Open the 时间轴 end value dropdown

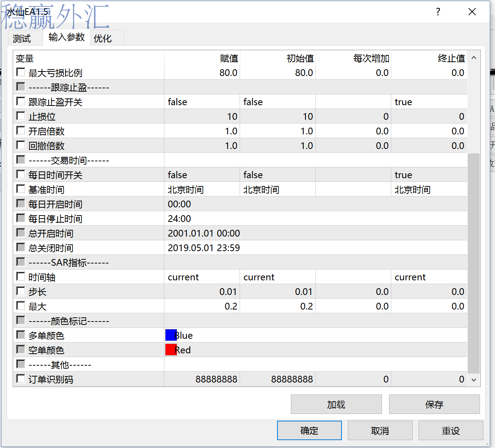pos(429,277)
